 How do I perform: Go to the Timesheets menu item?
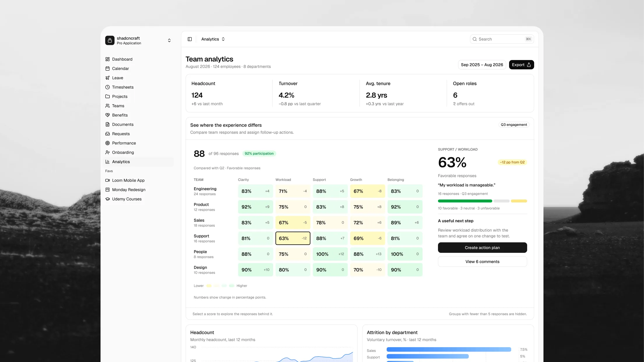139,87
